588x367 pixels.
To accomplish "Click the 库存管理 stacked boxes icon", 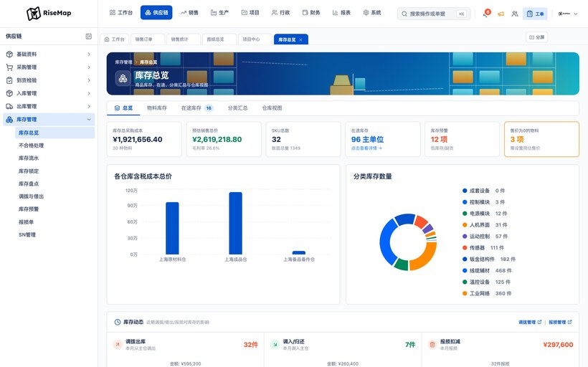I will point(9,119).
